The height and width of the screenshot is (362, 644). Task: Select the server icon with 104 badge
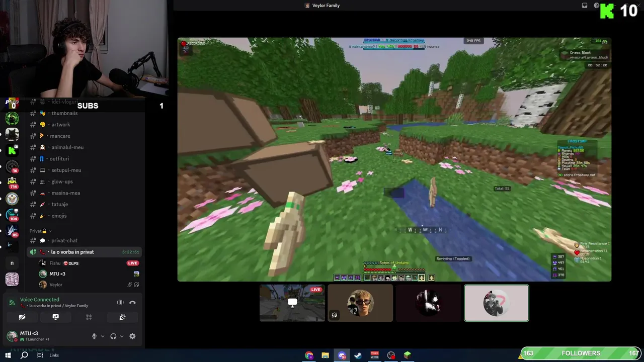click(12, 215)
